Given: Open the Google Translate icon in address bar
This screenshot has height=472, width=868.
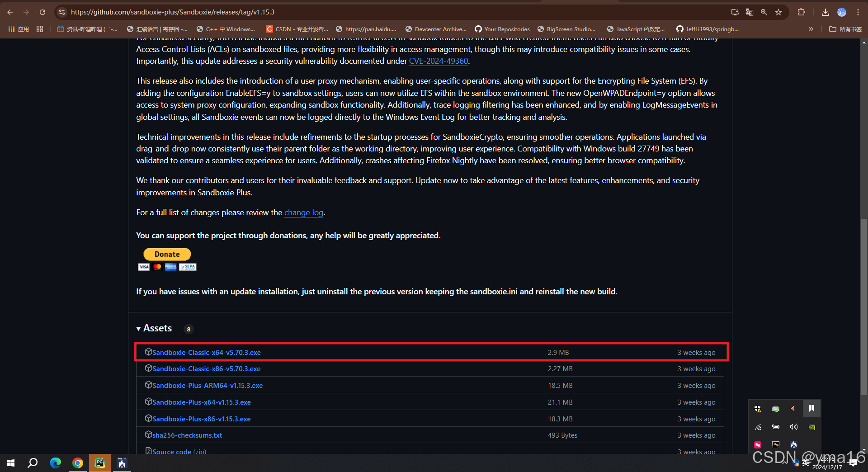Looking at the screenshot, I should click(x=749, y=12).
